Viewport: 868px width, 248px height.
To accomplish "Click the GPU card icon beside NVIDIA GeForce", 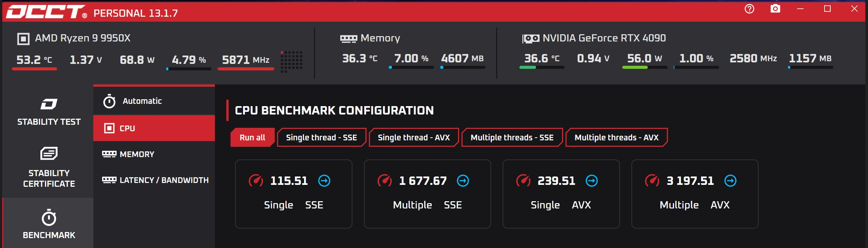I will 530,38.
